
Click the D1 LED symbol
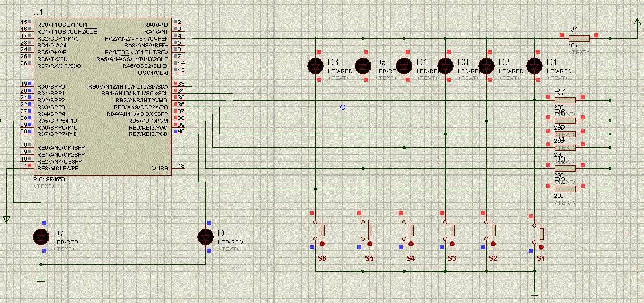534,66
